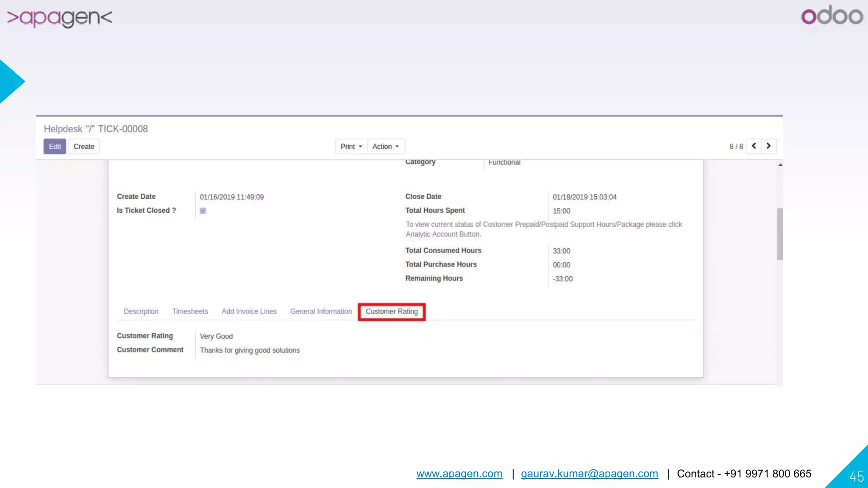Open the Print dropdown
The height and width of the screenshot is (488, 868).
[351, 147]
